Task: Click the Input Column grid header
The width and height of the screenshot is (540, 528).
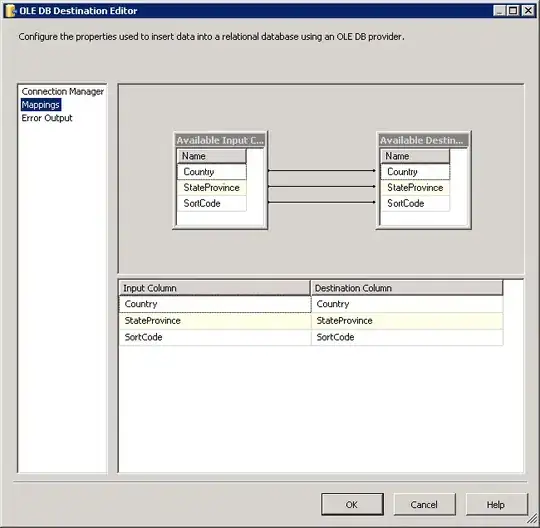Action: [x=215, y=288]
